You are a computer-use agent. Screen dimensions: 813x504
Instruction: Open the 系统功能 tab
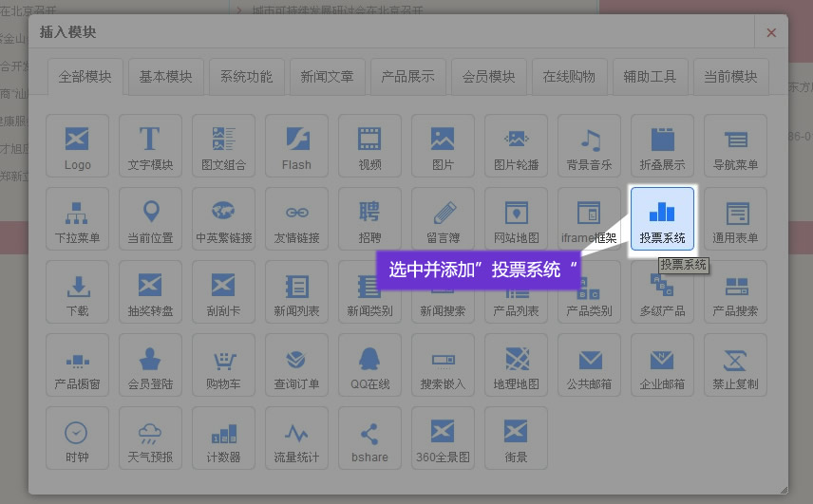247,77
